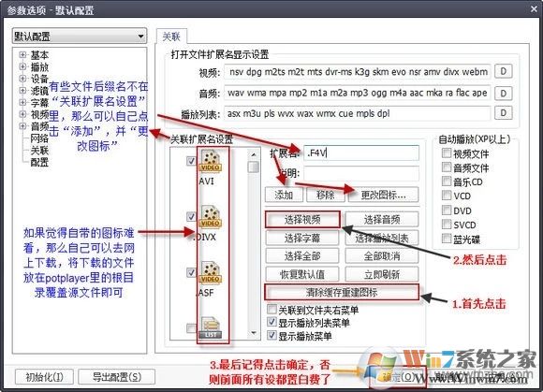Expand the 音频 tree node
543x392 pixels.
tap(22, 126)
